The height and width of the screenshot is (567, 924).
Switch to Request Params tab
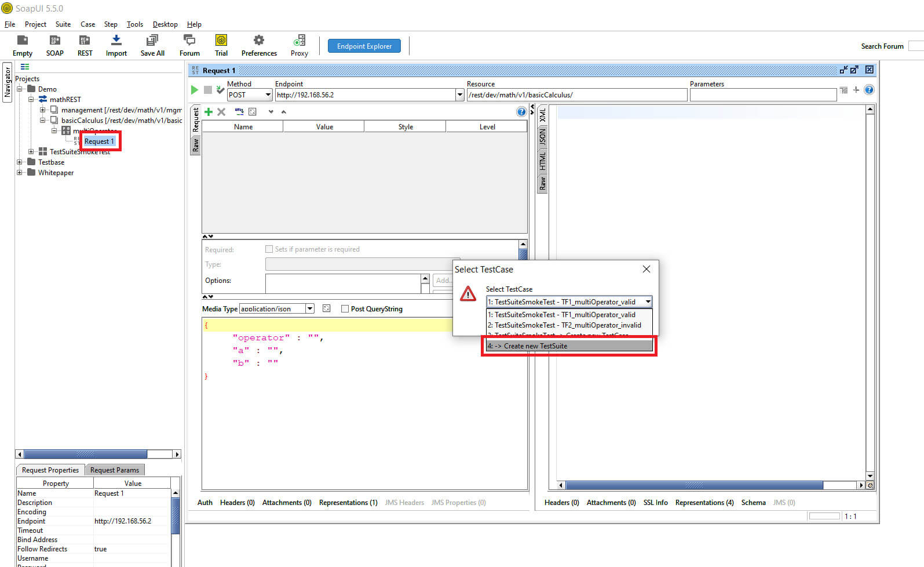click(115, 470)
